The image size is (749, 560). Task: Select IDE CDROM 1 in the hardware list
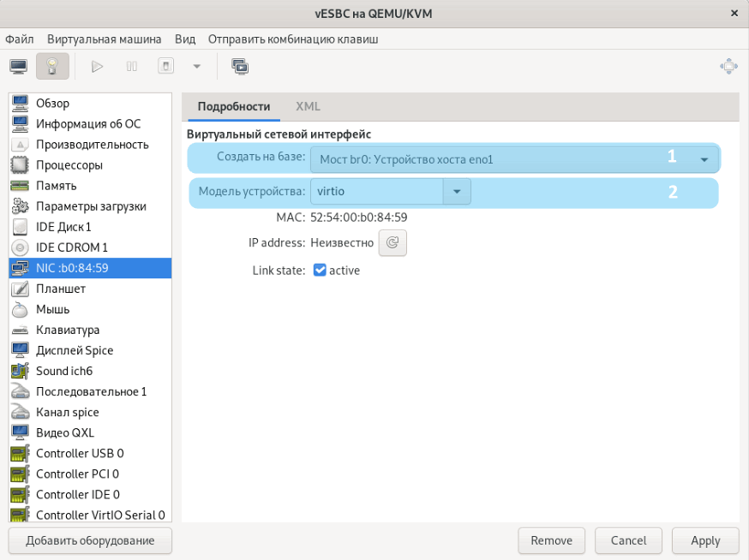click(71, 247)
